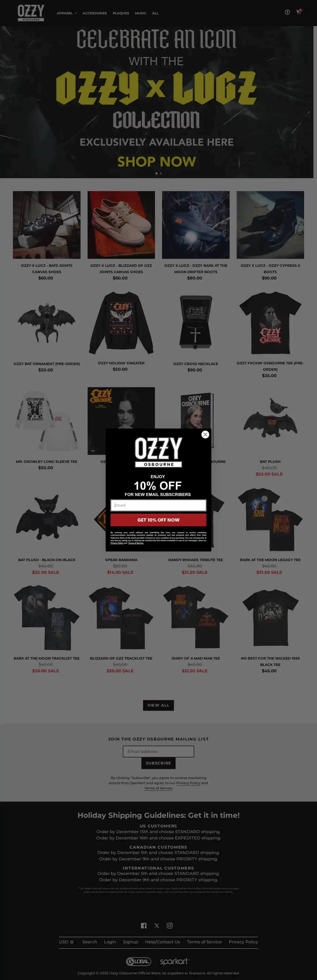
Task: Click the Ozzy Osbourne header logo
Action: (31, 13)
